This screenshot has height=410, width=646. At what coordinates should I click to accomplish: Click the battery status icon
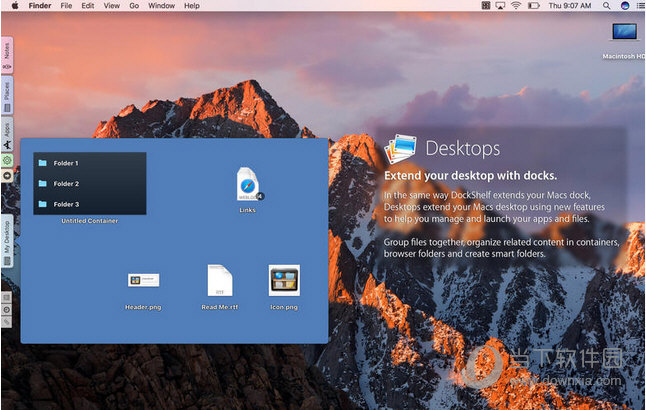pos(534,6)
